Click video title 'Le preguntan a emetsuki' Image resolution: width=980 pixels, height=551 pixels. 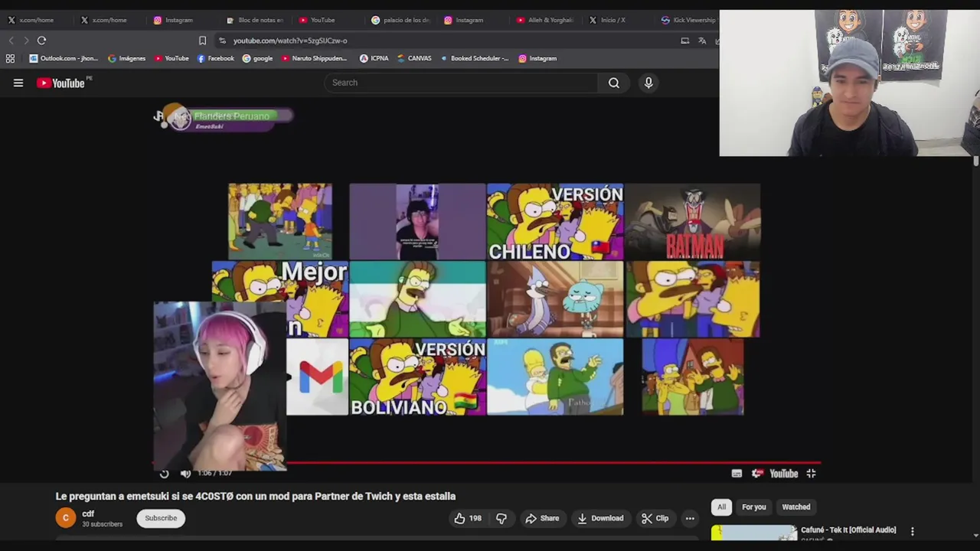click(x=256, y=496)
